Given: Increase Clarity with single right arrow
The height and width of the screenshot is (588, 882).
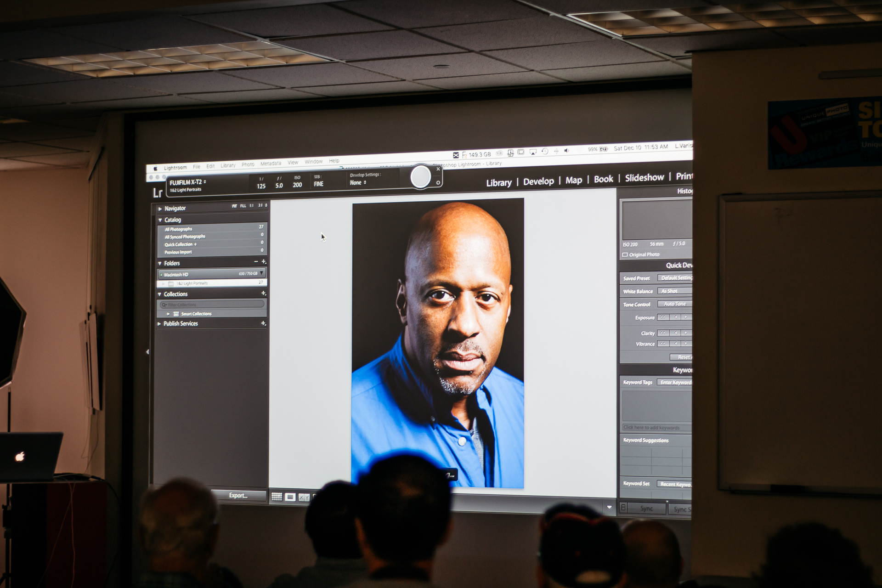Looking at the screenshot, I should 686,333.
